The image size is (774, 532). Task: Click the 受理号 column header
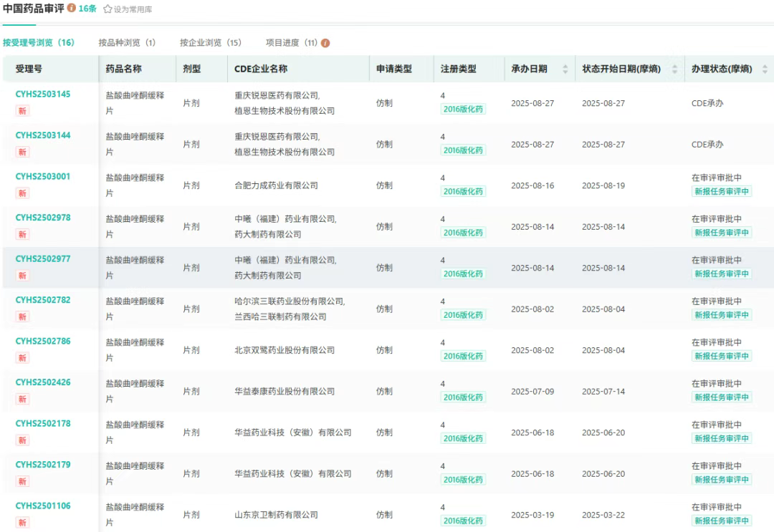coord(29,69)
